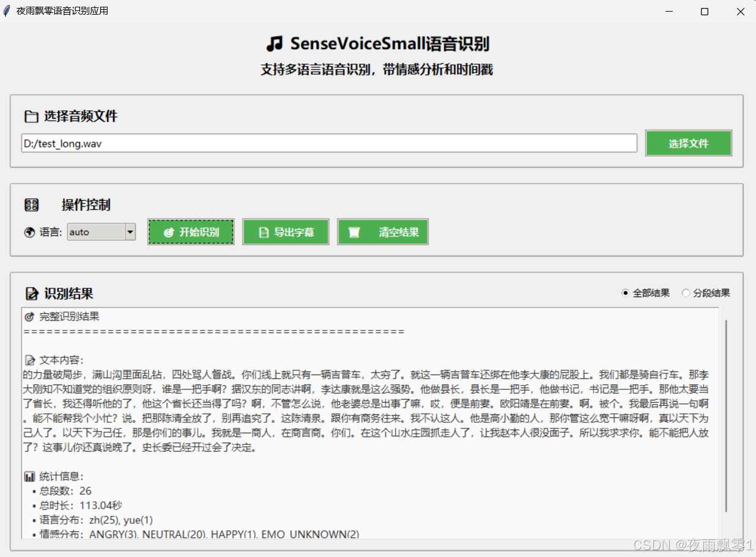The height and width of the screenshot is (557, 756).
Task: Click the edit-document icon beside 识别结果 heading
Action: 32,293
